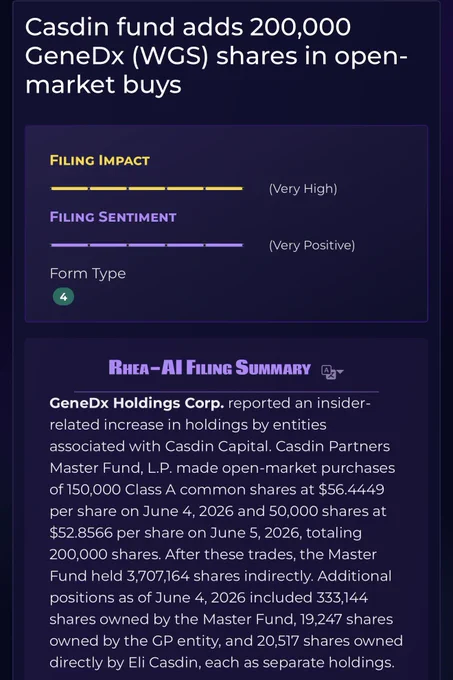Click the purple Filing Sentiment bar
The image size is (453, 680).
pyautogui.click(x=147, y=245)
